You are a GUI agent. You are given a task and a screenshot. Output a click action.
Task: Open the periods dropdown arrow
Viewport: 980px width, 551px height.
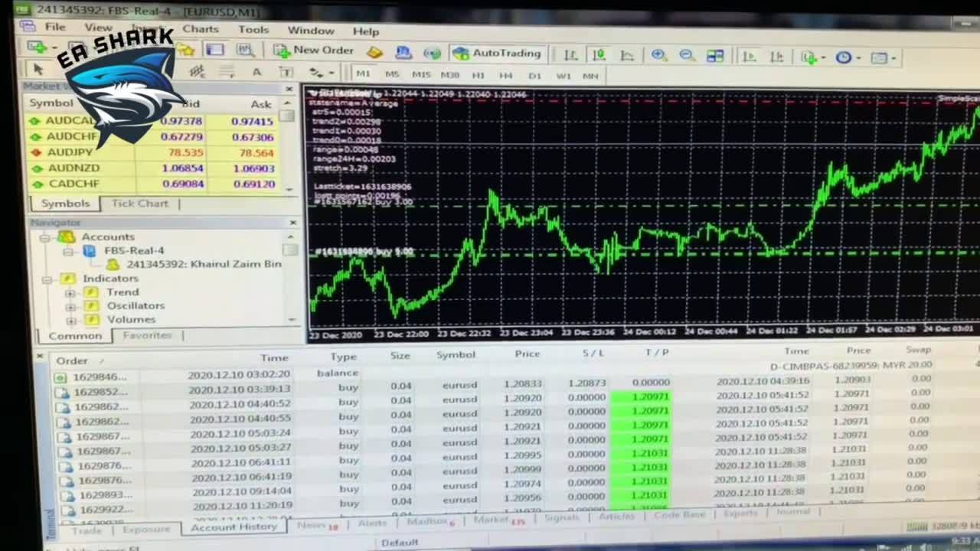pos(858,58)
